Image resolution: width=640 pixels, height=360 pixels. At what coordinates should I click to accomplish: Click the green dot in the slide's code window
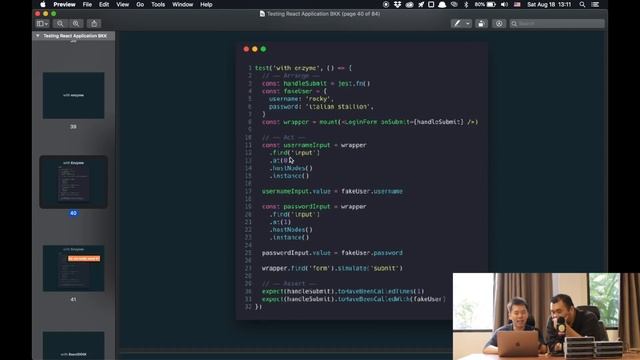pyautogui.click(x=263, y=49)
